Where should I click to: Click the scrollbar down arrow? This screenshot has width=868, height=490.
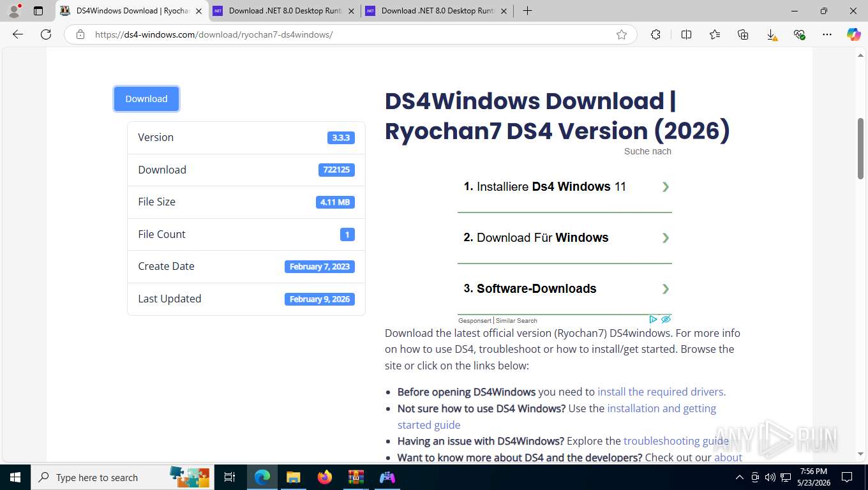point(860,454)
